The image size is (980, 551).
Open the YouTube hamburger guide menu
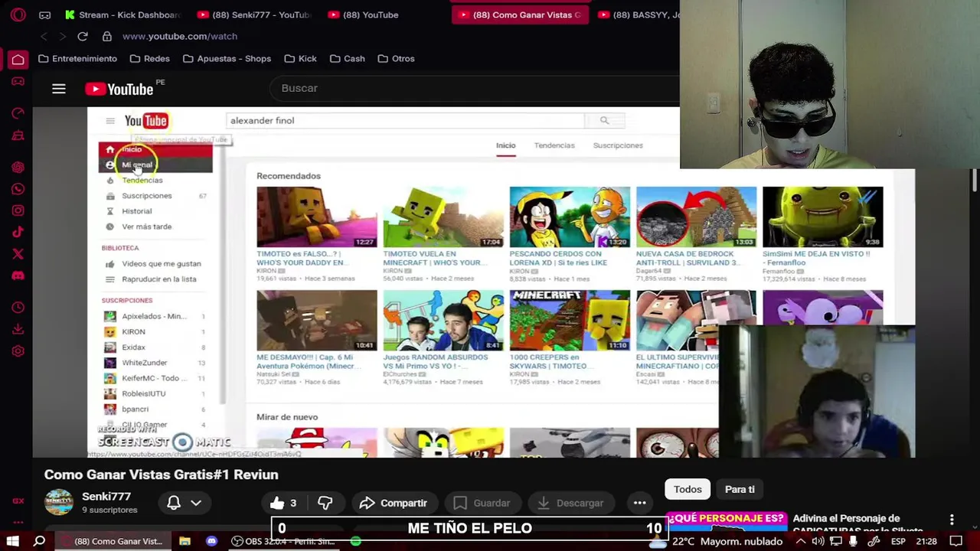59,89
